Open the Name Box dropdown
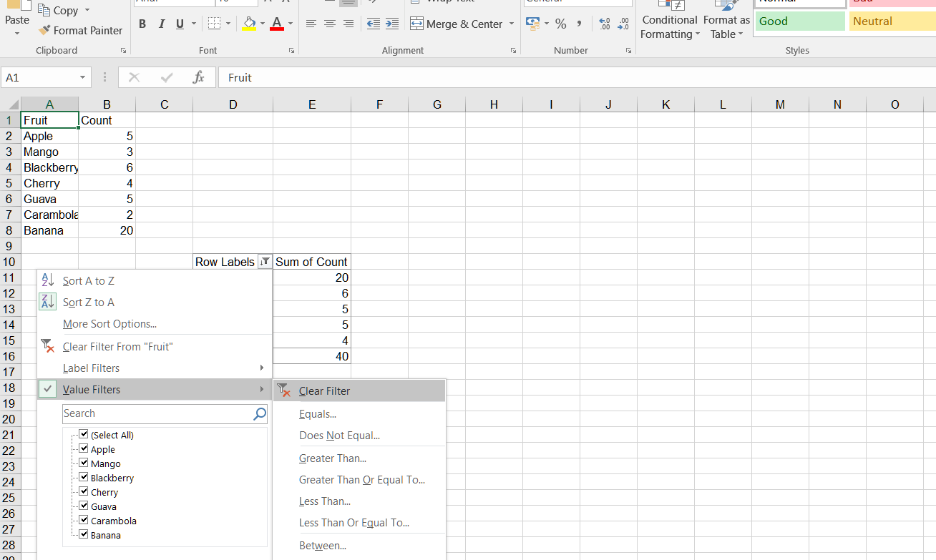Screen dimensions: 936x560 coord(81,77)
